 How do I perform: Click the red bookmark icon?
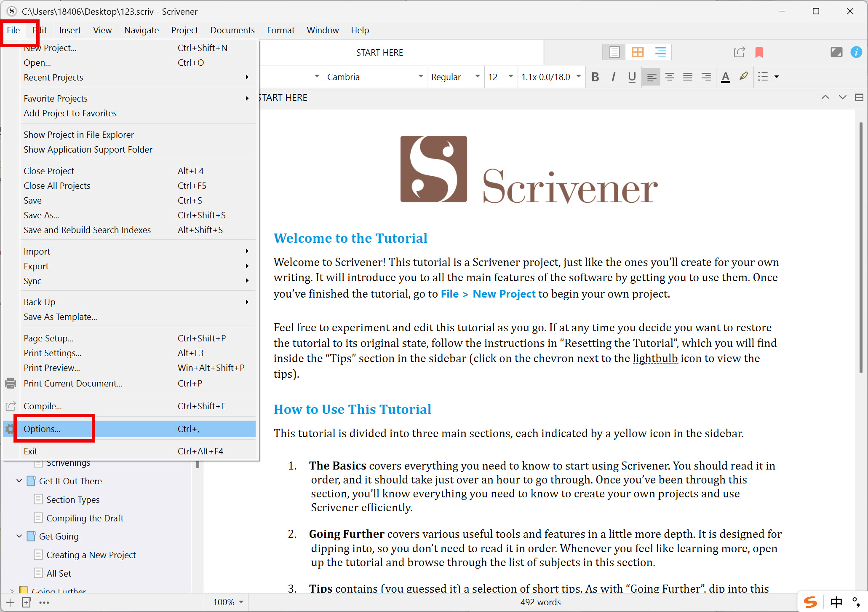point(759,52)
